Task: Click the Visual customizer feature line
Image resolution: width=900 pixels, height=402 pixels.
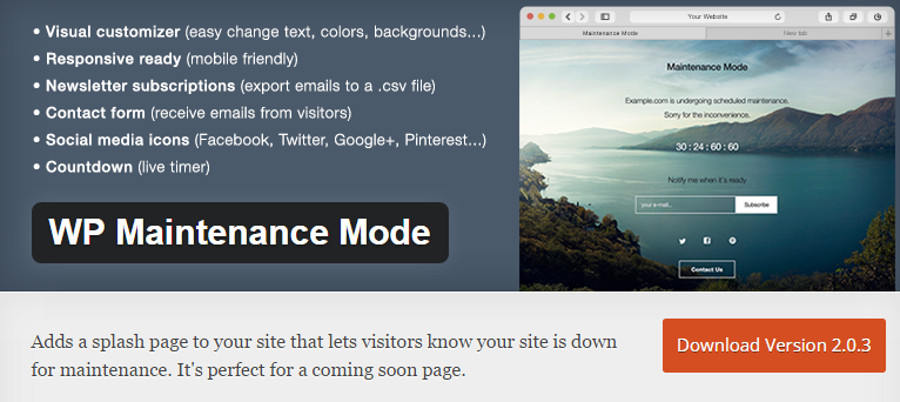Action: click(x=259, y=32)
